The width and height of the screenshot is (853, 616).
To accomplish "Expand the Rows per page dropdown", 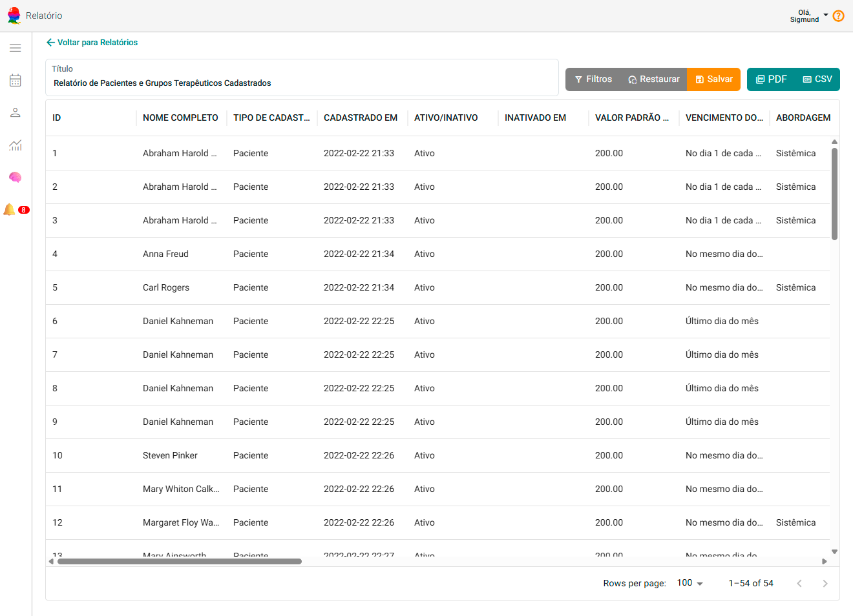I will (x=690, y=583).
